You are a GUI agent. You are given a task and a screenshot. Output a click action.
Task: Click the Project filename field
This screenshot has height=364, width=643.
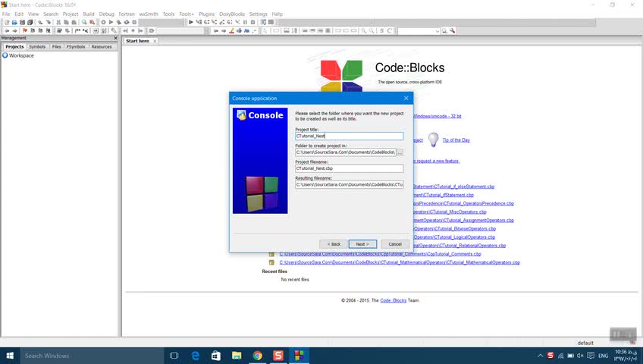coord(349,168)
